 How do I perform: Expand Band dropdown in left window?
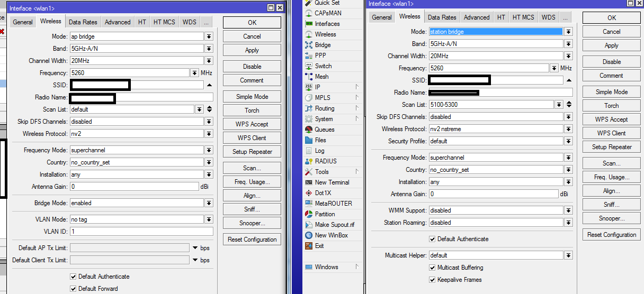[x=209, y=49]
